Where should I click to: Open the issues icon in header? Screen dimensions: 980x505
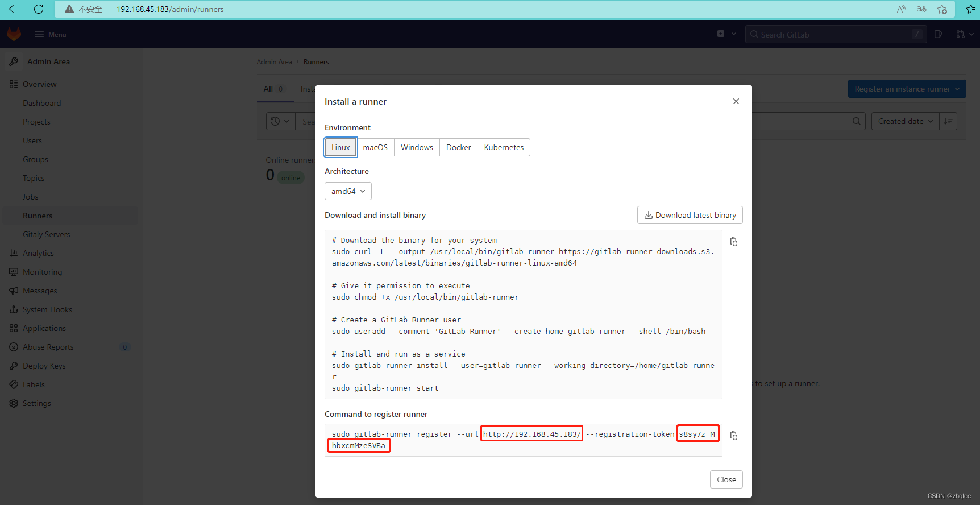939,34
